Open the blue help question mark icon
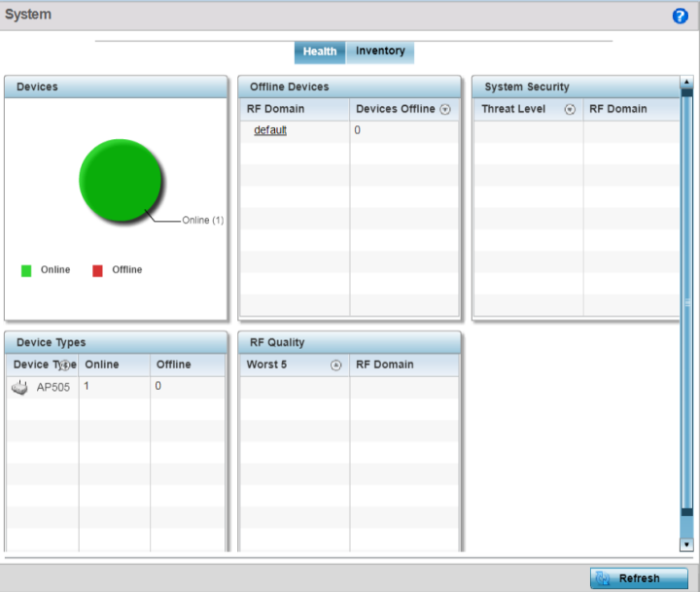The width and height of the screenshot is (700, 592). pyautogui.click(x=680, y=17)
